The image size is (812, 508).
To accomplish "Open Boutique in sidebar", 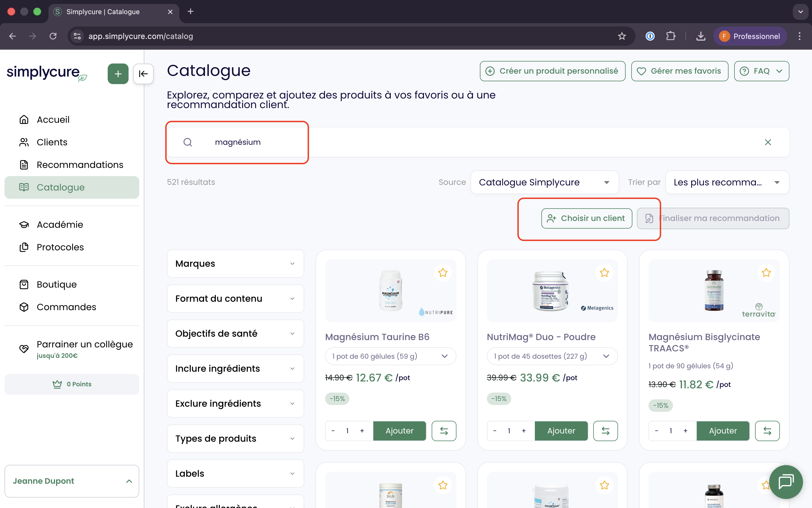I will coord(72,284).
